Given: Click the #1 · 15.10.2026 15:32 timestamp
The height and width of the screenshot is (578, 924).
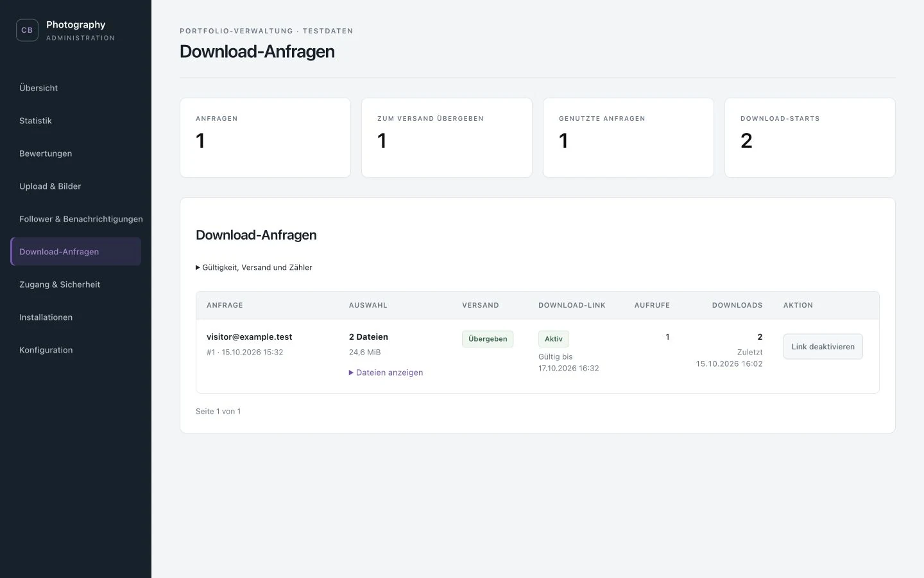Looking at the screenshot, I should pyautogui.click(x=244, y=352).
